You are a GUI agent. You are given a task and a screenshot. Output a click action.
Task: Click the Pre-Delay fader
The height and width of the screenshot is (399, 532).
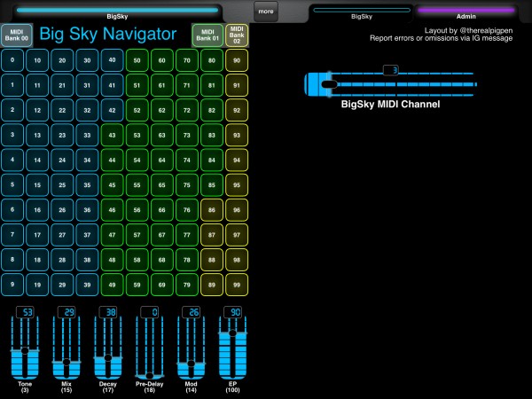tap(150, 348)
